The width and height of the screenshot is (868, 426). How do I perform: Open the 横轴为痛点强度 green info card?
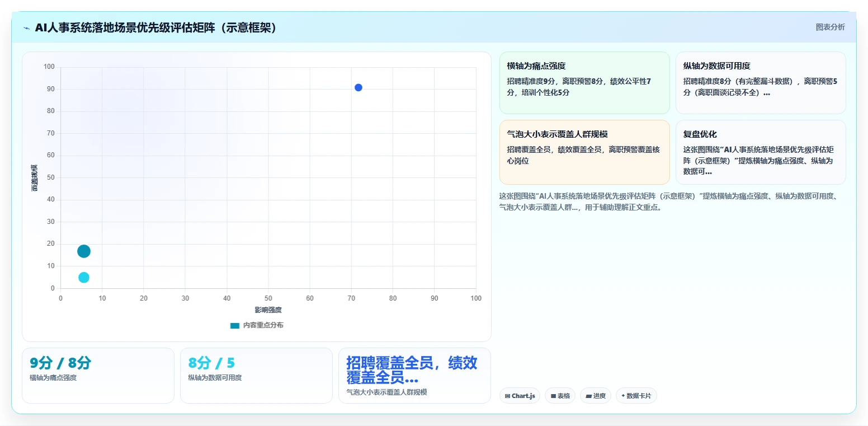pyautogui.click(x=584, y=83)
